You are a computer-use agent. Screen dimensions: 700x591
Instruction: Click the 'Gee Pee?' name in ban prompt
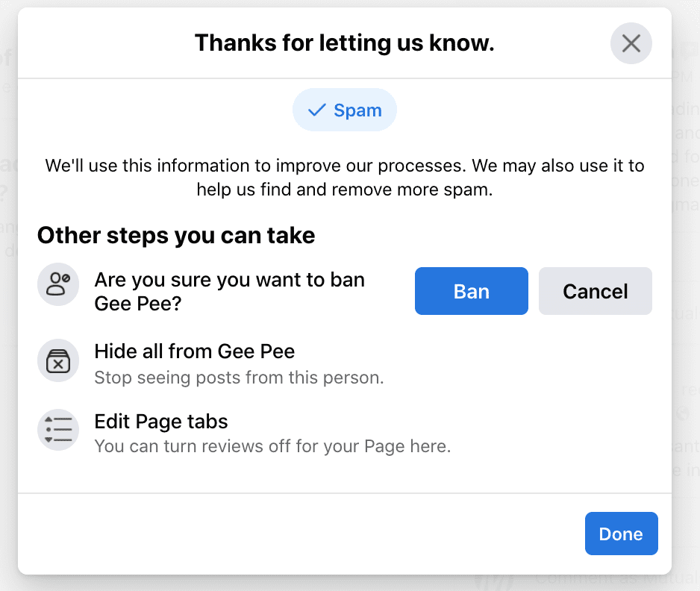coord(138,304)
